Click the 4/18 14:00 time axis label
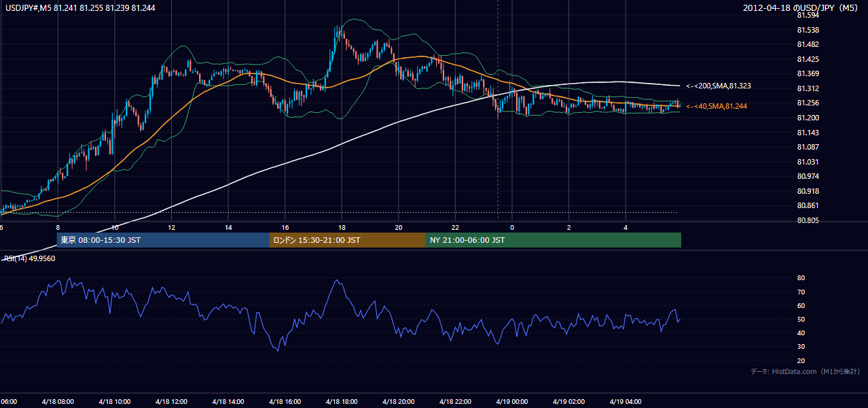 coord(228,402)
